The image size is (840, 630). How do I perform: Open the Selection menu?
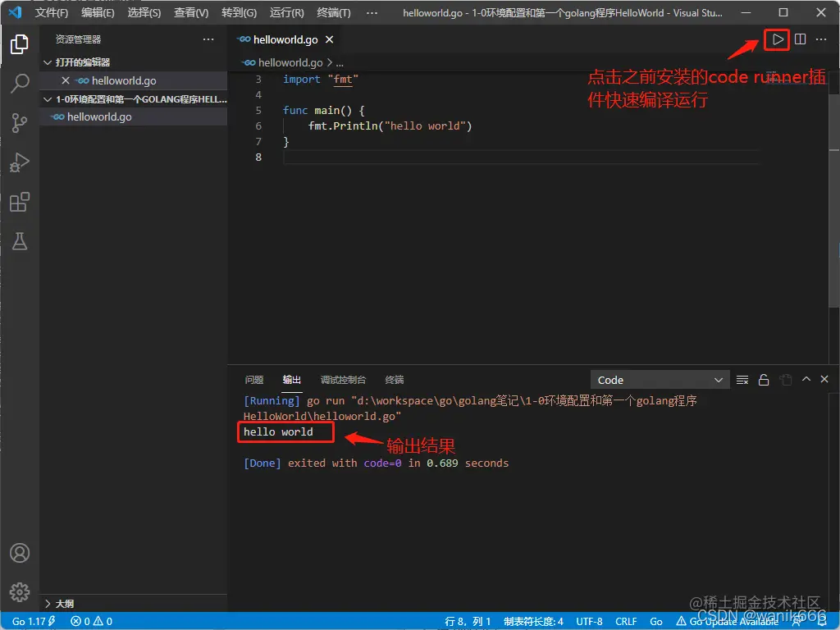[x=144, y=12]
